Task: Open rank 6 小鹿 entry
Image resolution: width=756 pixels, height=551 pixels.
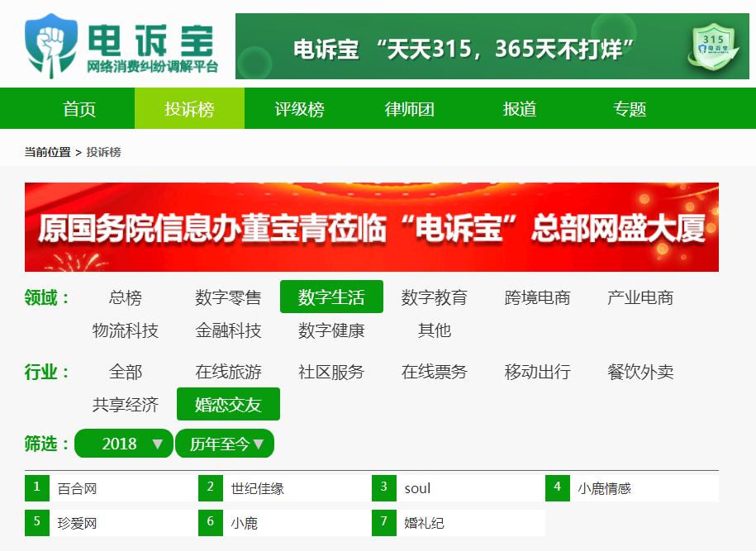Action: (285, 523)
